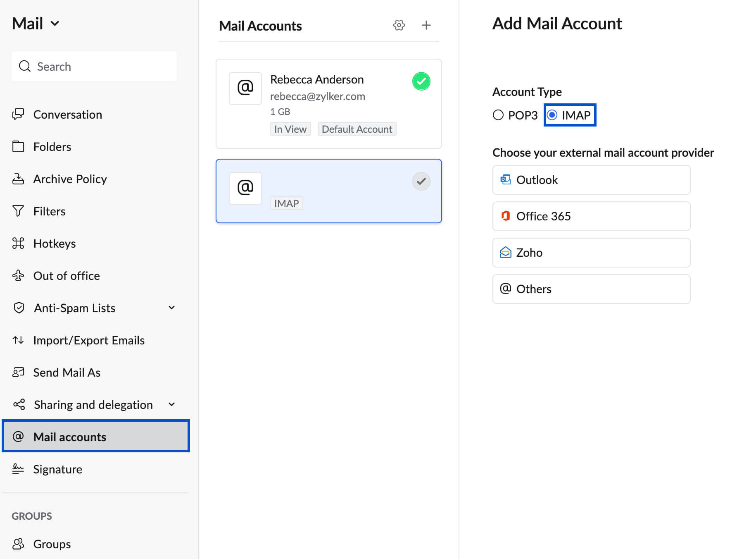Open Import/Export Emails settings

18,340
